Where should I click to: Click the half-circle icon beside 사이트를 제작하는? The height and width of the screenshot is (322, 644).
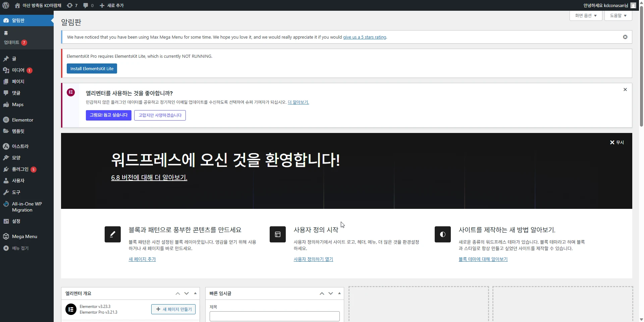click(x=443, y=234)
